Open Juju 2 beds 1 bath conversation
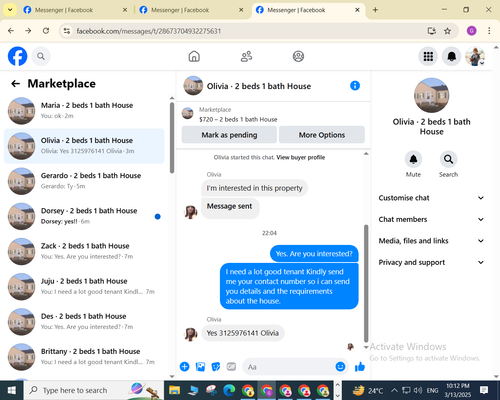The width and height of the screenshot is (500, 400). click(84, 287)
